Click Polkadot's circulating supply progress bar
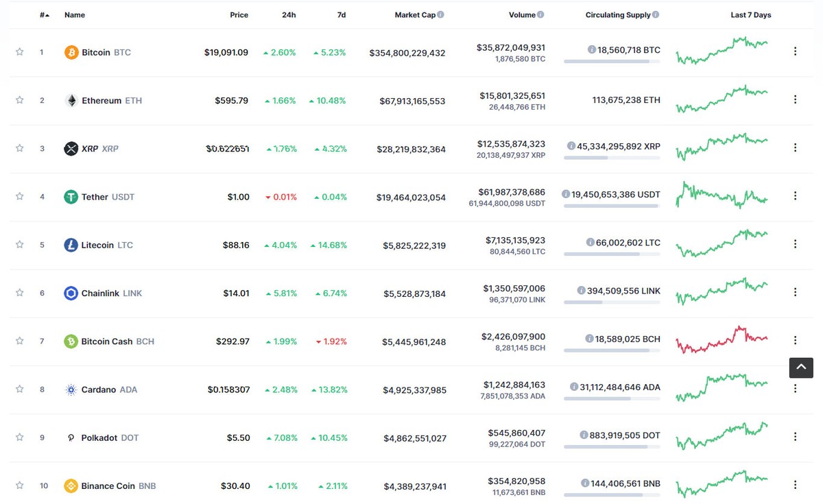This screenshot has height=504, width=823. click(x=612, y=448)
